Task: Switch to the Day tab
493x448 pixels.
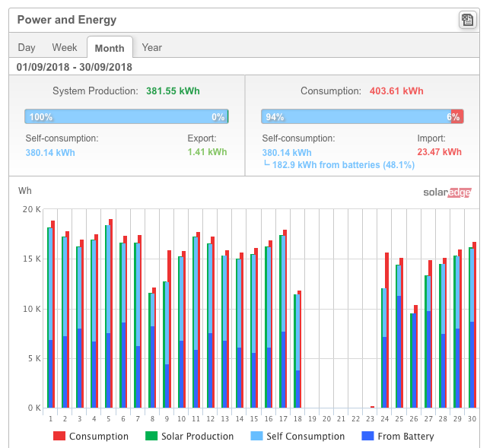Action: click(27, 47)
